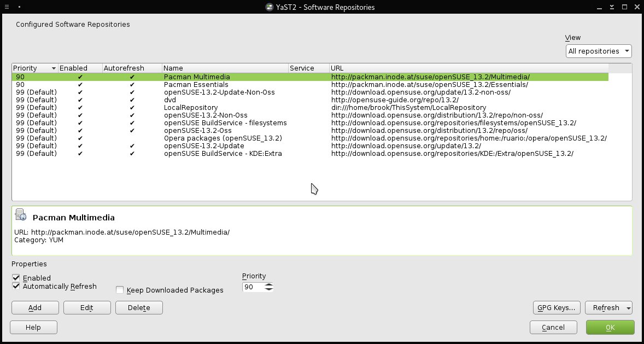Click the Delete repository button
644x344 pixels.
tap(139, 308)
